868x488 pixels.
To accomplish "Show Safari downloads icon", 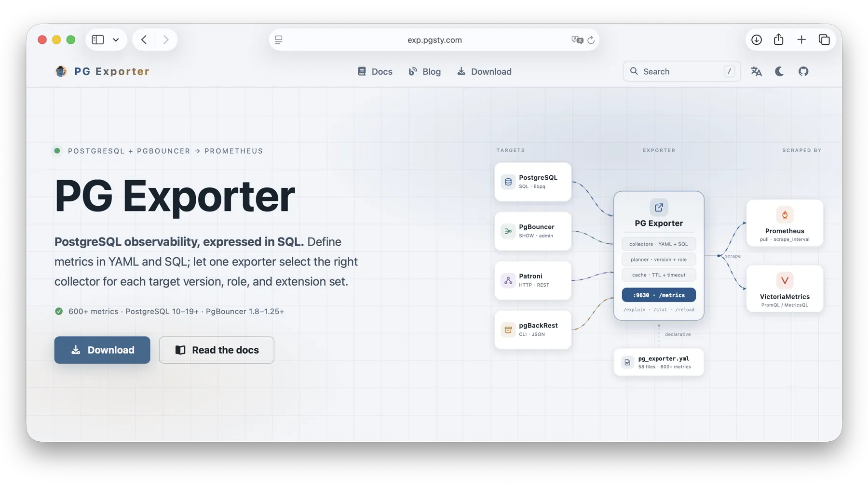I will coord(757,40).
